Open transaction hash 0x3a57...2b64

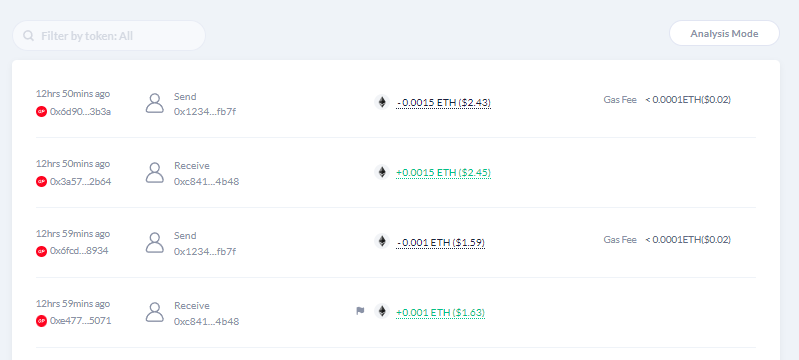pos(81,182)
